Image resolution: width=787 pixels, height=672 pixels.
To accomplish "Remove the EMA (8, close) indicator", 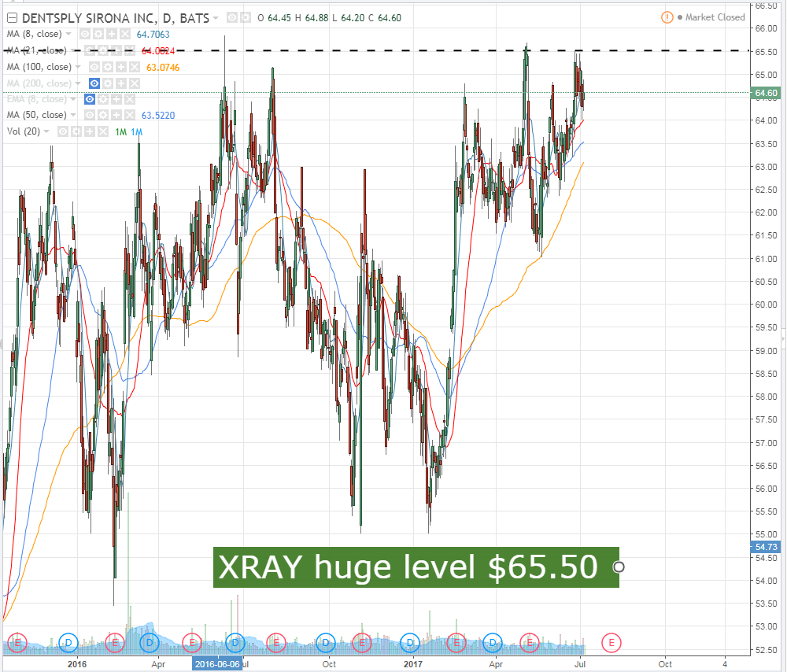I will point(130,99).
